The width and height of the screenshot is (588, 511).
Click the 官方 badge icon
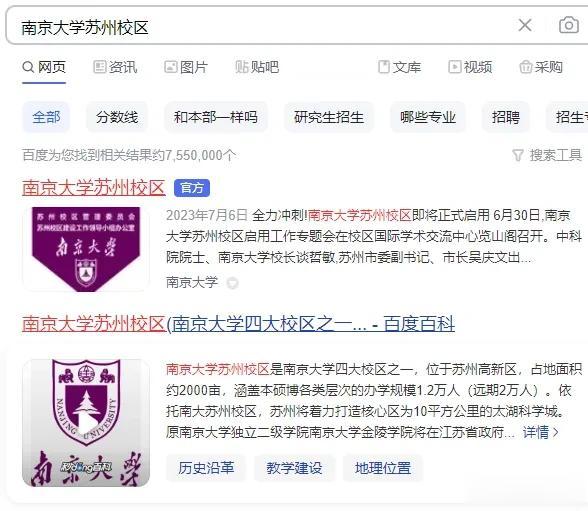tap(192, 188)
